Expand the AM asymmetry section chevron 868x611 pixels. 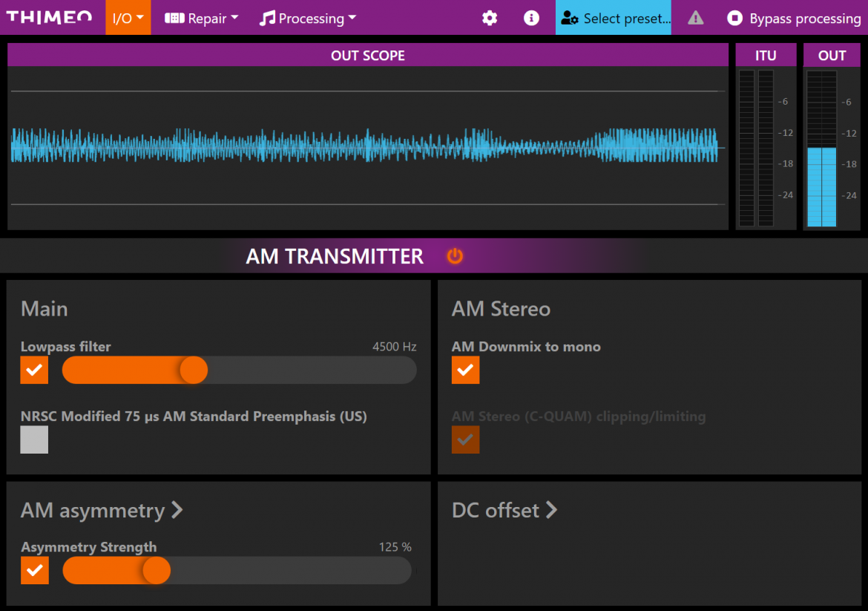(x=177, y=510)
